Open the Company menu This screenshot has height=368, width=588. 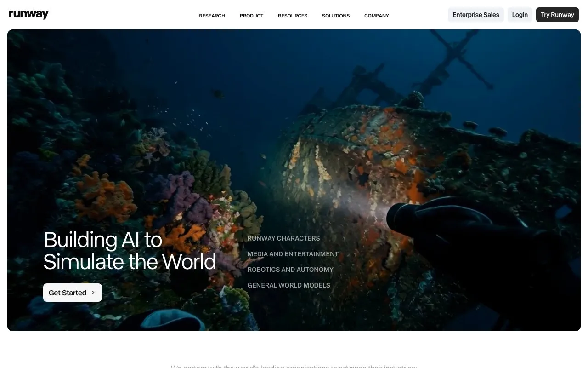tap(376, 16)
